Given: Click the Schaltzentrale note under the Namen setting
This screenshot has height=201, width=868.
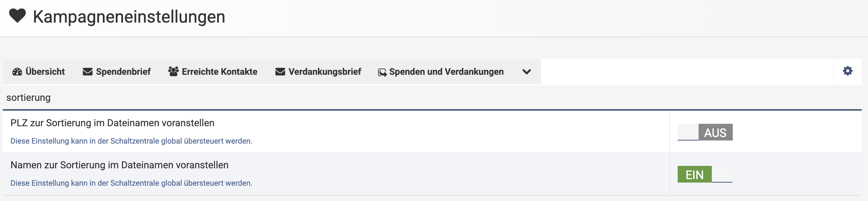Looking at the screenshot, I should click(x=131, y=183).
